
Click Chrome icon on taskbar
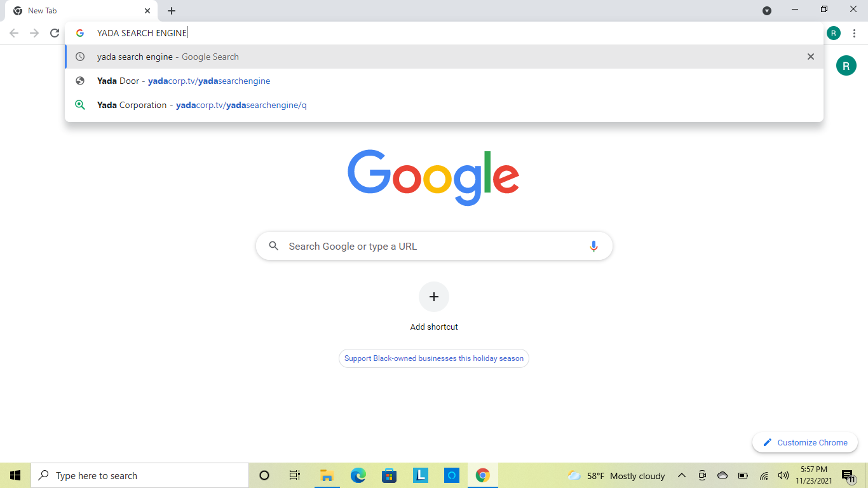pyautogui.click(x=483, y=475)
